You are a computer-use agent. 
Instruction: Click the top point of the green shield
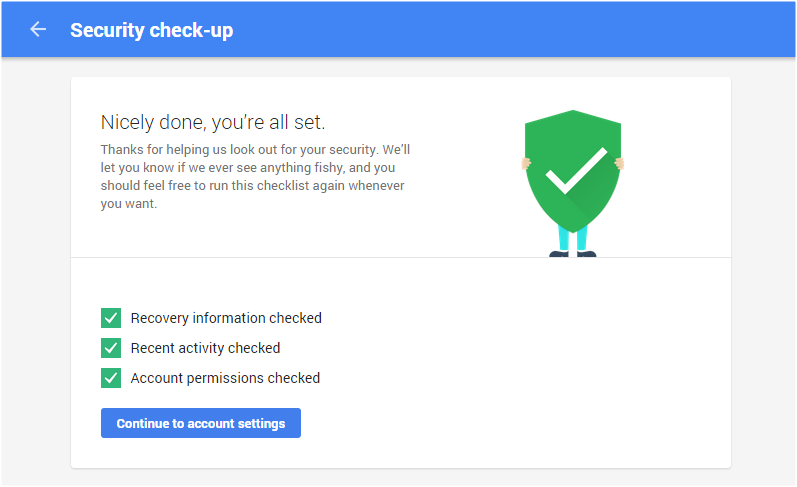tap(573, 112)
